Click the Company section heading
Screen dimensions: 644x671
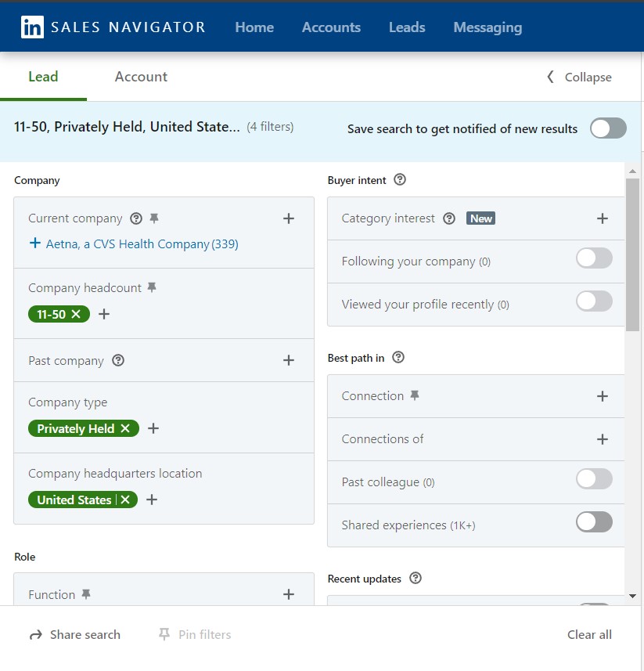tap(37, 180)
